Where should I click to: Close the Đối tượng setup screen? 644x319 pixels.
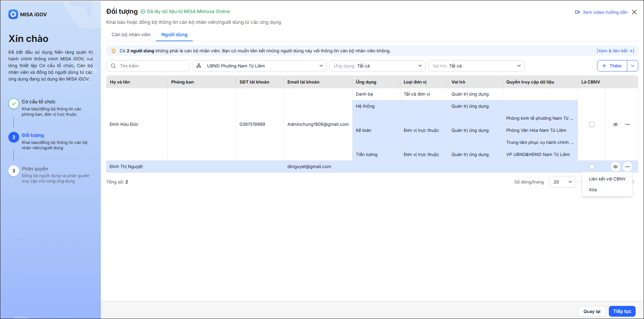[x=634, y=12]
